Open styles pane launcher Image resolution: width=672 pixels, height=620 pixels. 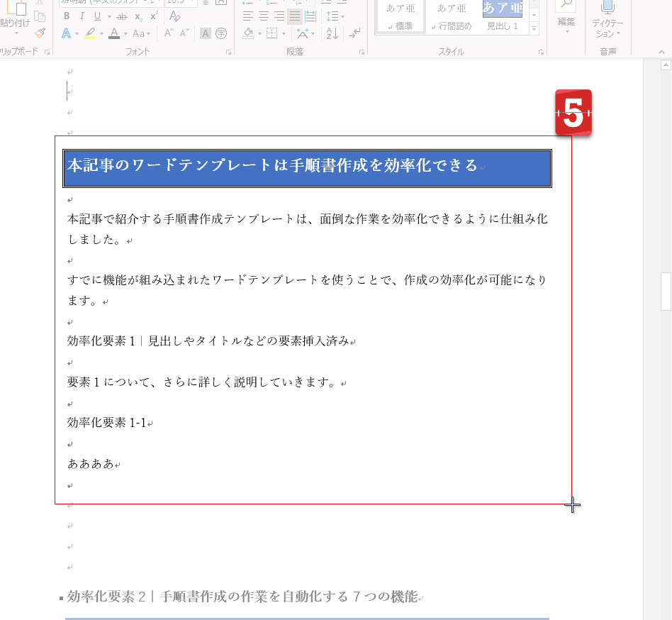pos(541,52)
